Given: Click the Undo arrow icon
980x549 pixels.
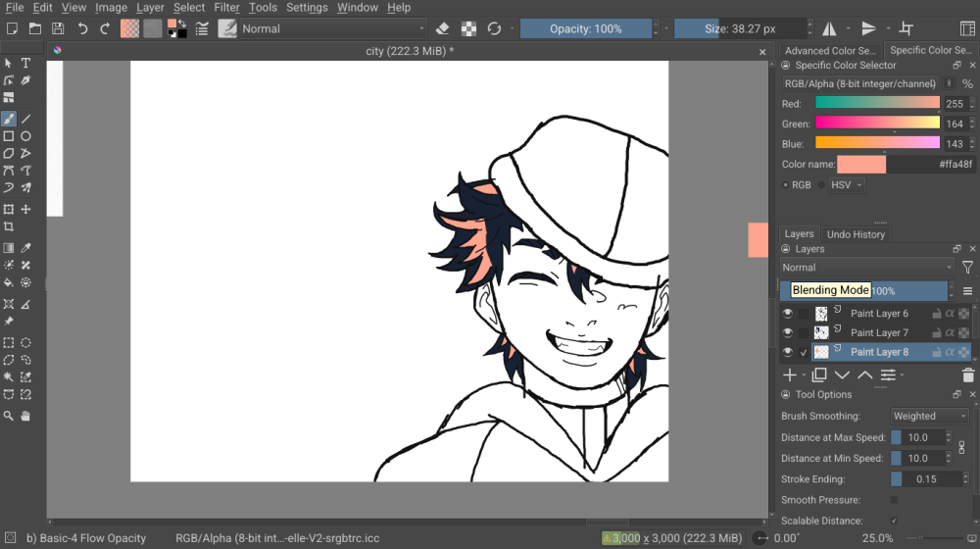Looking at the screenshot, I should coord(82,28).
